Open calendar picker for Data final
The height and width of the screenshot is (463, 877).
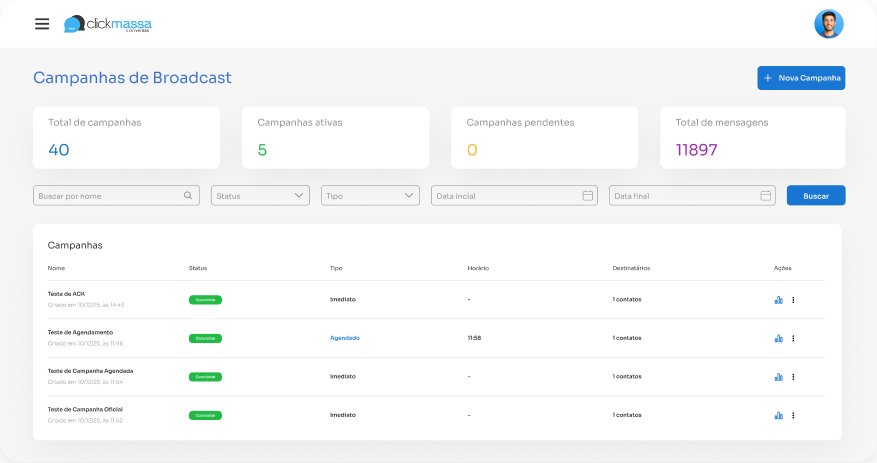pos(766,196)
